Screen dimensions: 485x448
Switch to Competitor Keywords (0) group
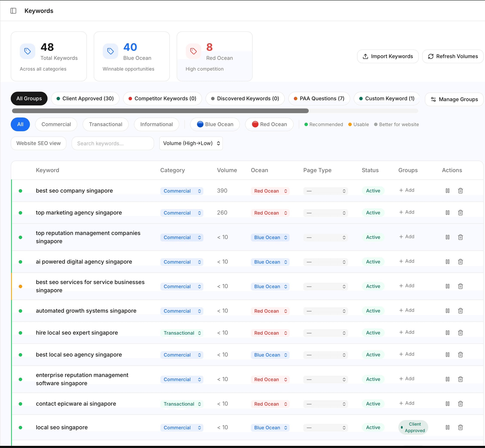[x=163, y=98]
